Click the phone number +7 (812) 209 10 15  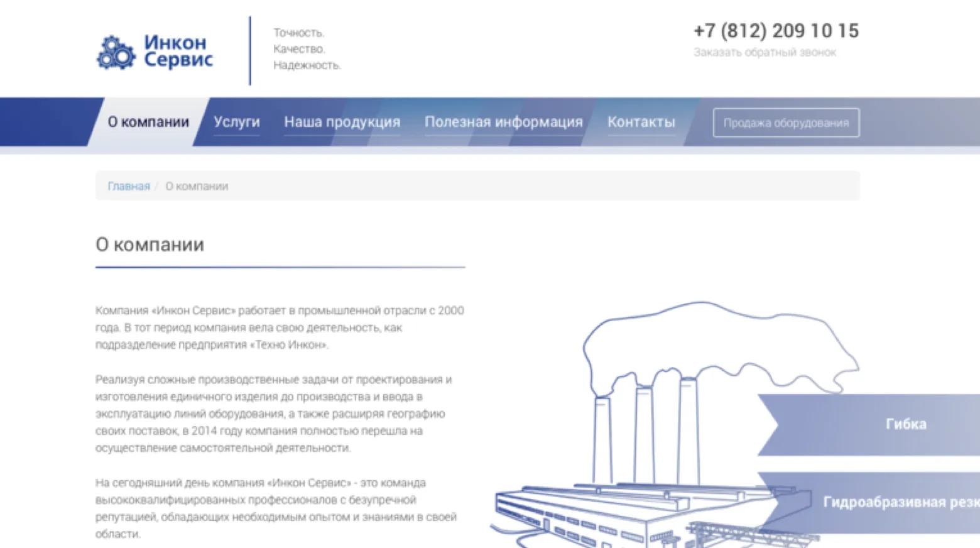point(776,30)
